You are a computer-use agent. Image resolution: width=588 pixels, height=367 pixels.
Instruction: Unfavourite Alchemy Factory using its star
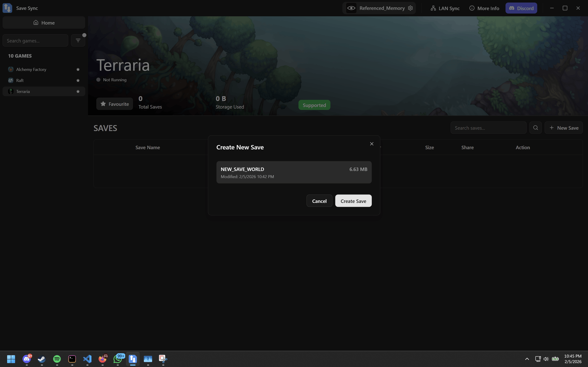point(78,69)
